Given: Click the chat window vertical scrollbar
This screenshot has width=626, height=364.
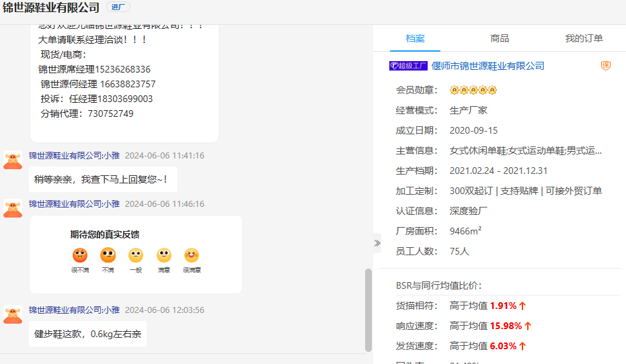Looking at the screenshot, I should 368,309.
